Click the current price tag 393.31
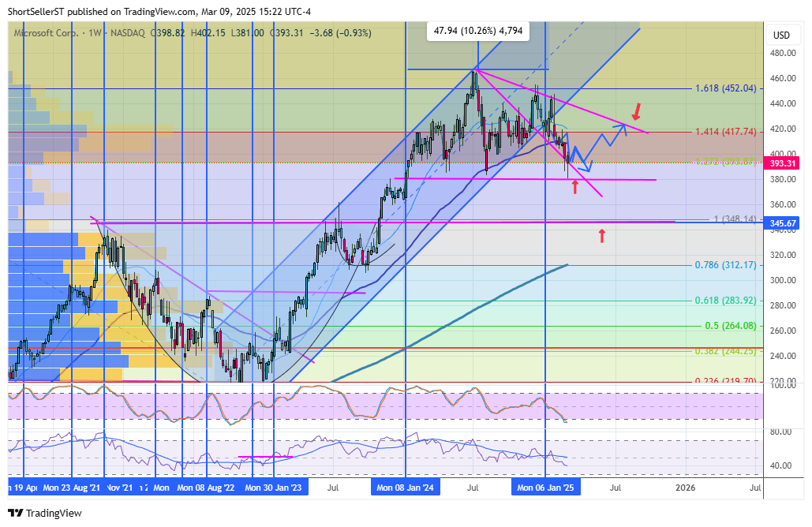This screenshot has width=812, height=527. [x=782, y=163]
